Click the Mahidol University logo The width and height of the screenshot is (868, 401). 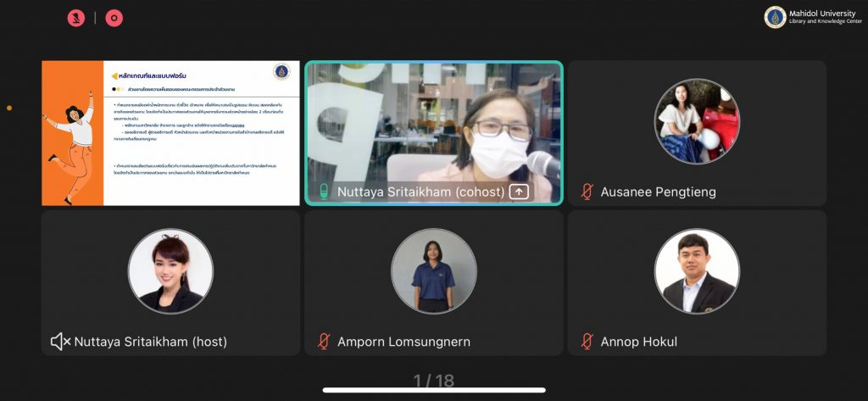[x=775, y=17]
